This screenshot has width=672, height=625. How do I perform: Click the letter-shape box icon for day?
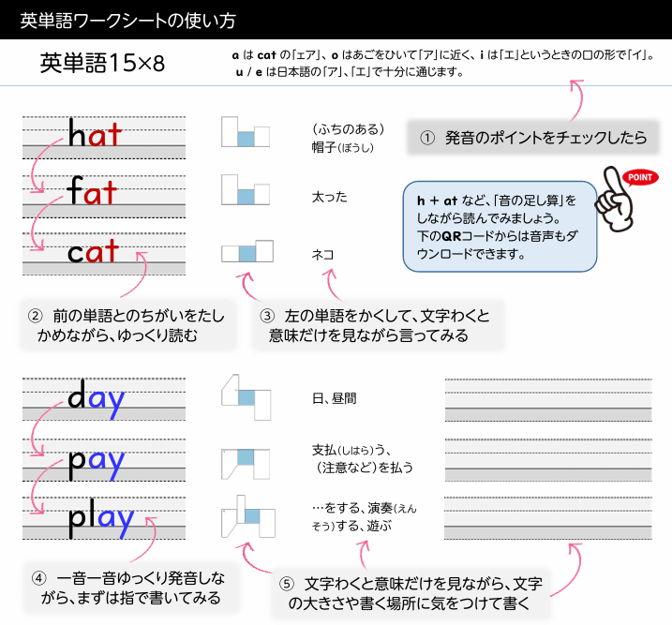[246, 397]
